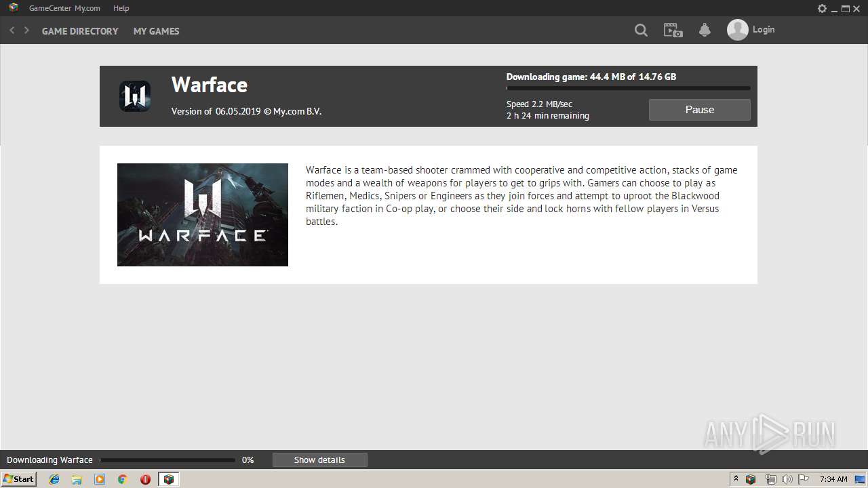
Task: Click GameCenter tray icon
Action: 751,479
